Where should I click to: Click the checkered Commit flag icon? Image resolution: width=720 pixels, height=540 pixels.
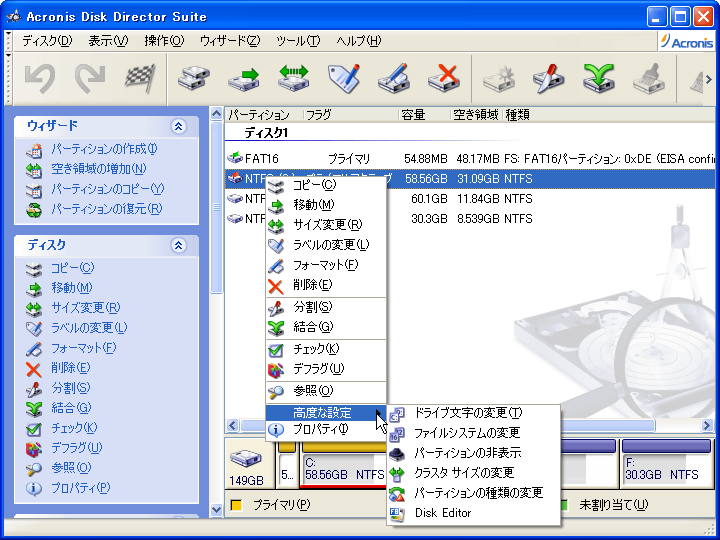[x=140, y=78]
